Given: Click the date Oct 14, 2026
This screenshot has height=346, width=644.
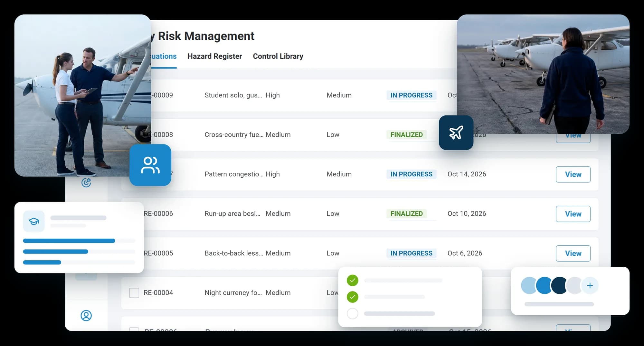Looking at the screenshot, I should tap(467, 174).
